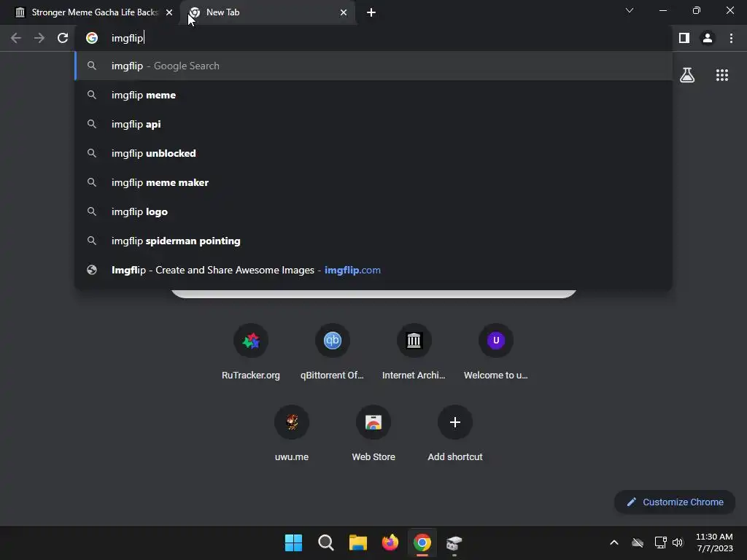Choose the imgflip unblocked suggestion
The height and width of the screenshot is (560, 747).
[x=373, y=153]
